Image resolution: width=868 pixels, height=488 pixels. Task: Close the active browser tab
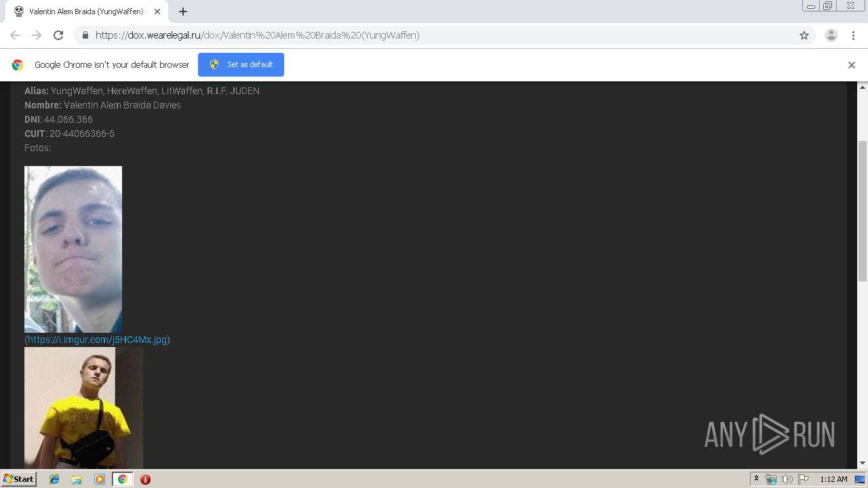click(x=157, y=12)
